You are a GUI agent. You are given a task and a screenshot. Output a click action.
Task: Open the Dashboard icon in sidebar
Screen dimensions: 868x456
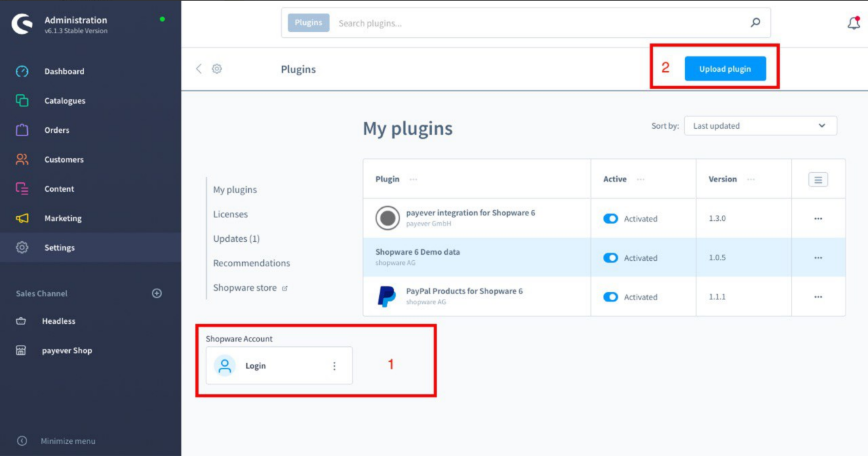(22, 71)
